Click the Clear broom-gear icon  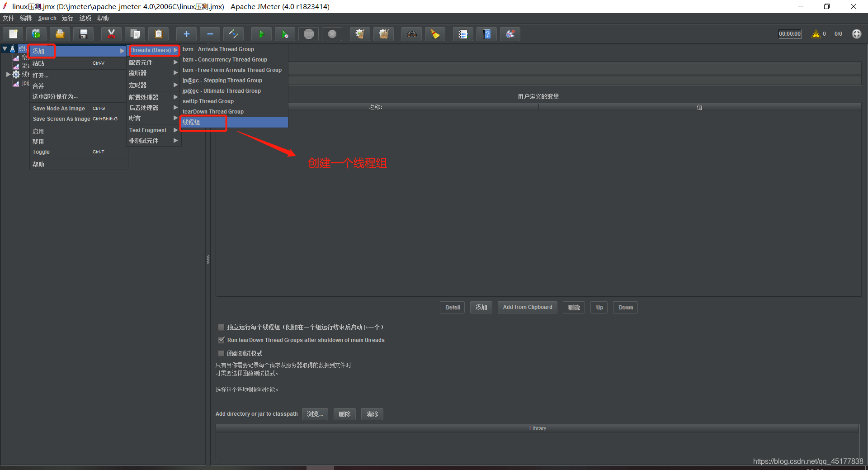pos(360,34)
